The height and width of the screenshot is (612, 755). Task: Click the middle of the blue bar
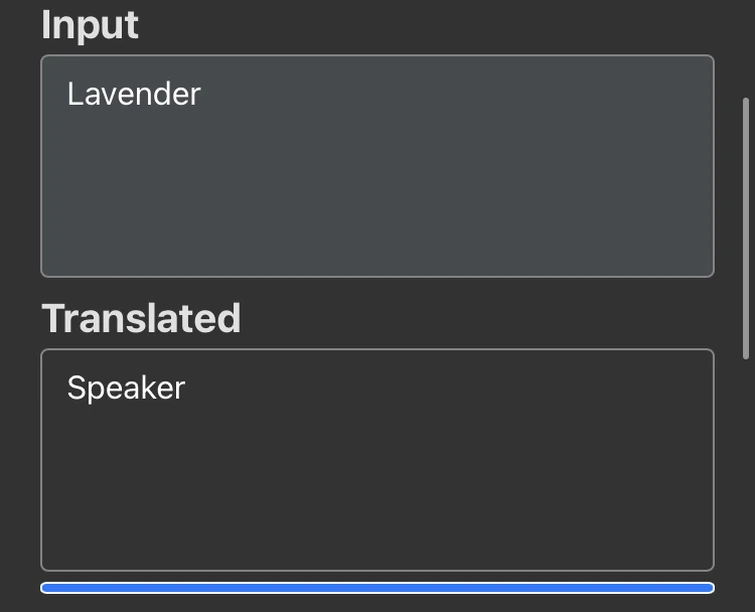coord(377,588)
